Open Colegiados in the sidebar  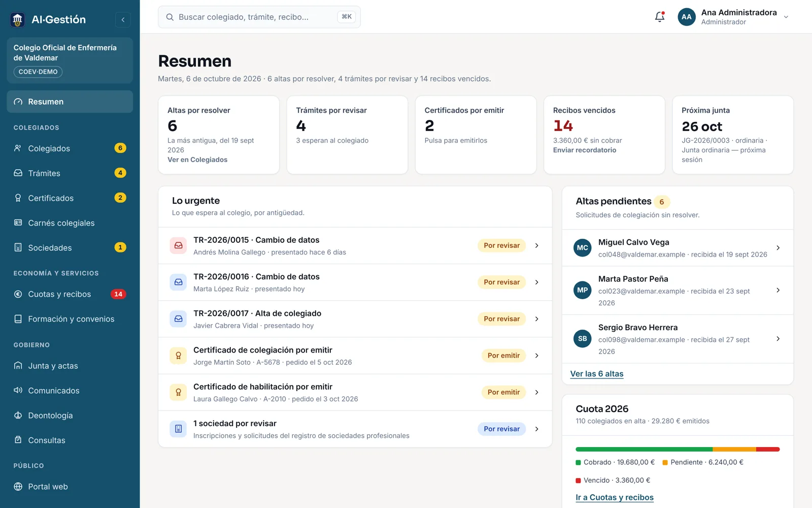click(x=70, y=148)
